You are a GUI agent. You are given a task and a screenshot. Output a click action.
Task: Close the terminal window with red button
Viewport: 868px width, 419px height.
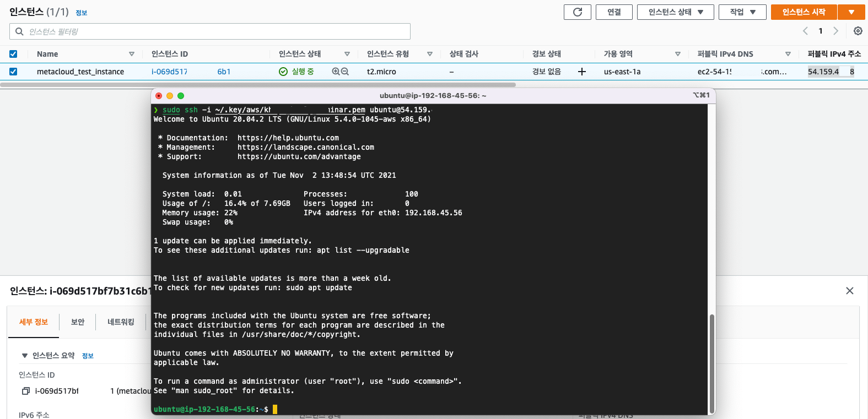(159, 95)
